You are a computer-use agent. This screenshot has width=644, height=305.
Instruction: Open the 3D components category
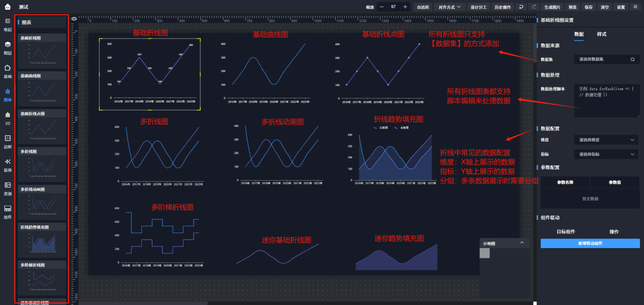[8, 118]
